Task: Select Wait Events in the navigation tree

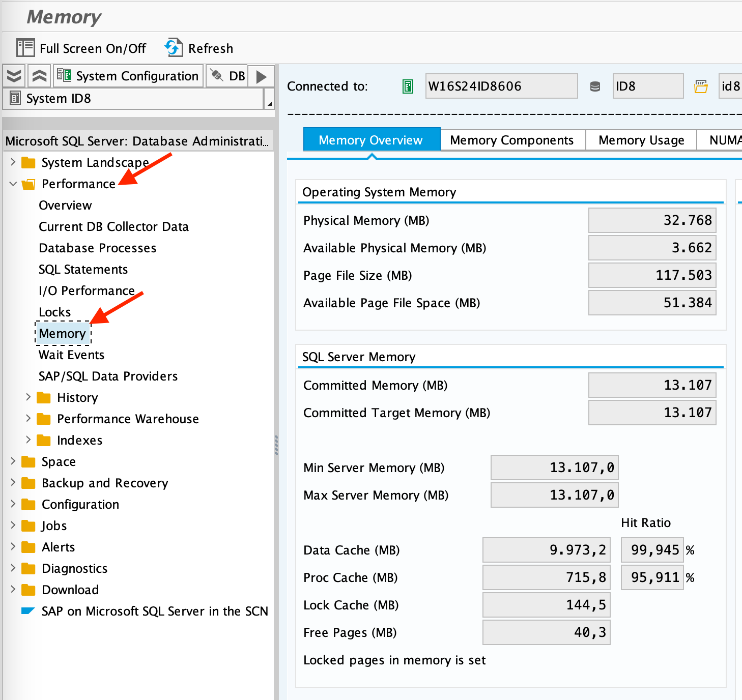Action: (x=71, y=355)
